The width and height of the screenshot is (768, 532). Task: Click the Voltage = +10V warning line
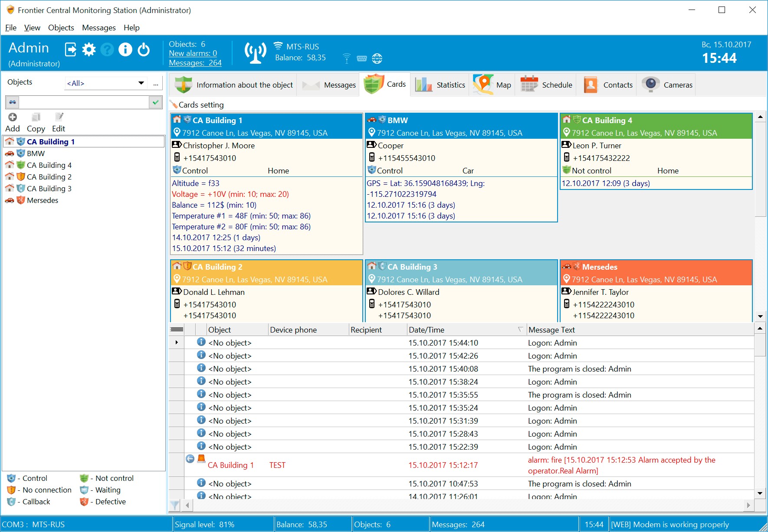230,194
